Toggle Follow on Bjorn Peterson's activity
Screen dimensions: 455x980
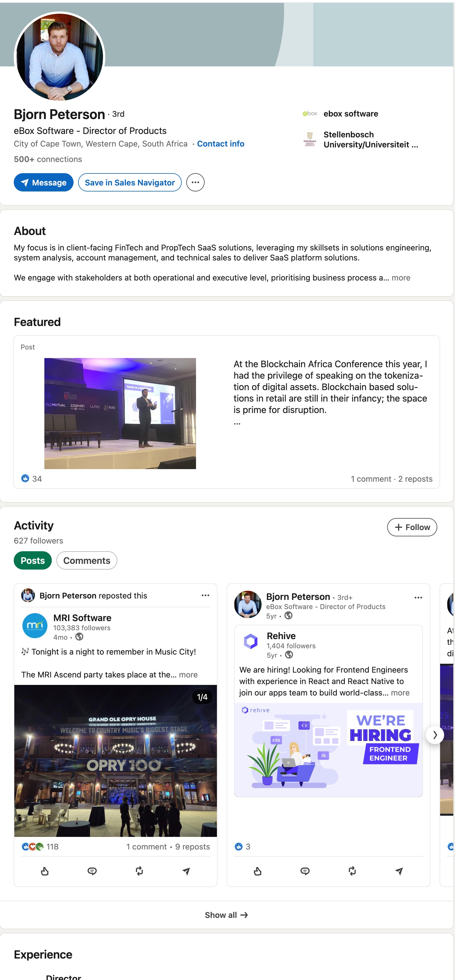tap(412, 527)
